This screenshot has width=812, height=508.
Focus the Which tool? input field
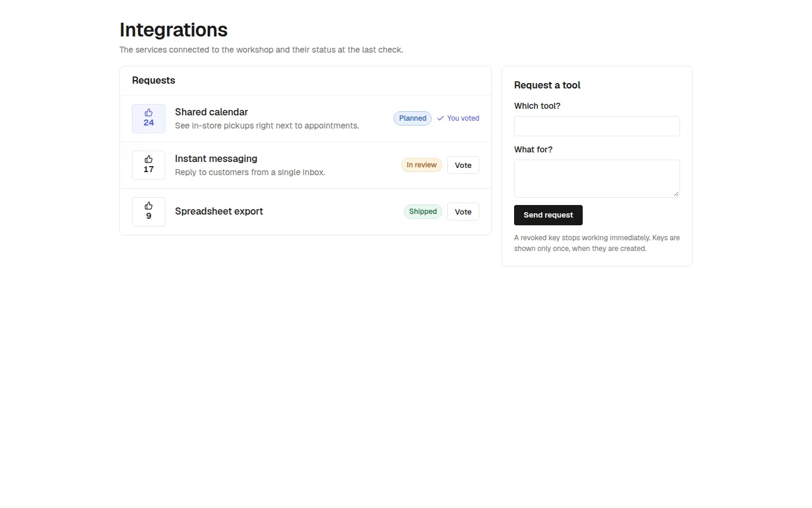coord(597,126)
